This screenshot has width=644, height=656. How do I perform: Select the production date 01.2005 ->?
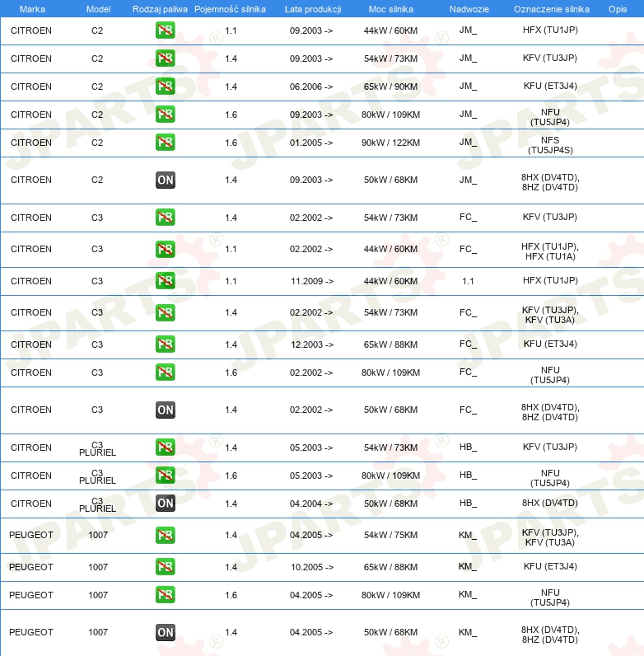(x=311, y=143)
